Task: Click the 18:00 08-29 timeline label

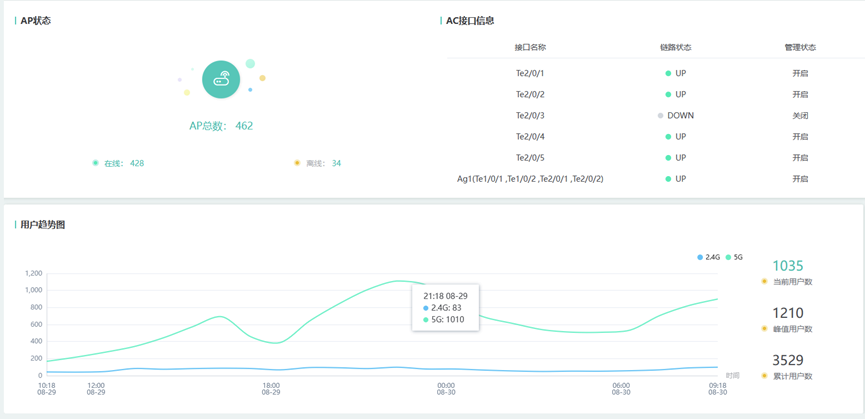Action: [271, 389]
